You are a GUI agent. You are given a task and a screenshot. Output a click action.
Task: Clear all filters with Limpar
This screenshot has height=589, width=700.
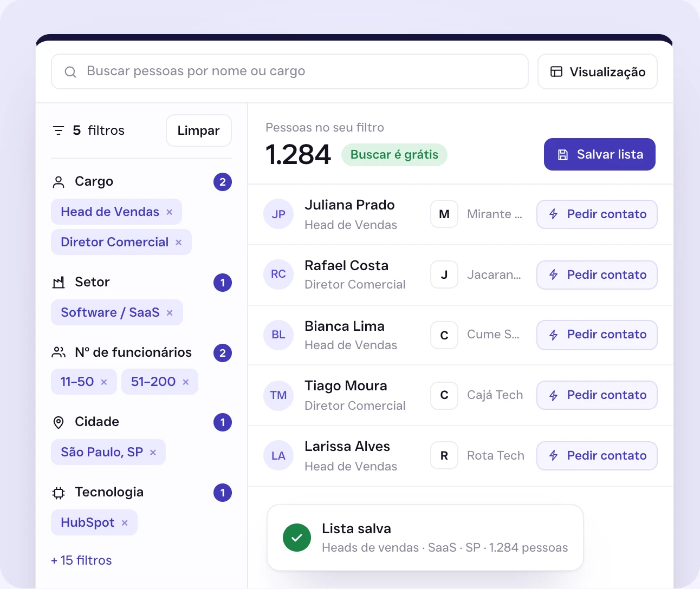click(x=199, y=130)
